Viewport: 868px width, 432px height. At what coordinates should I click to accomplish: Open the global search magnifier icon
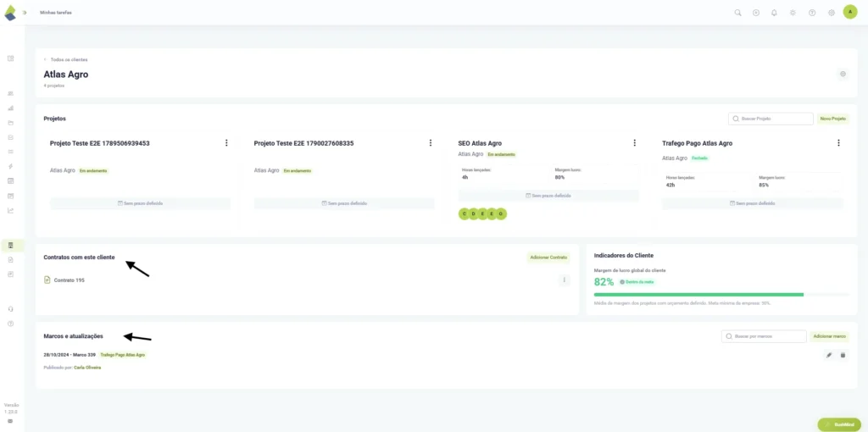[737, 13]
